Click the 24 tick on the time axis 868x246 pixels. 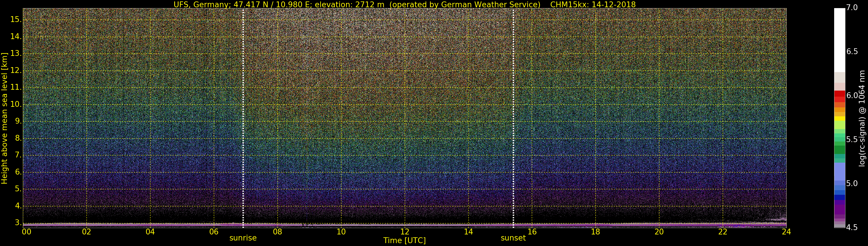(x=786, y=232)
